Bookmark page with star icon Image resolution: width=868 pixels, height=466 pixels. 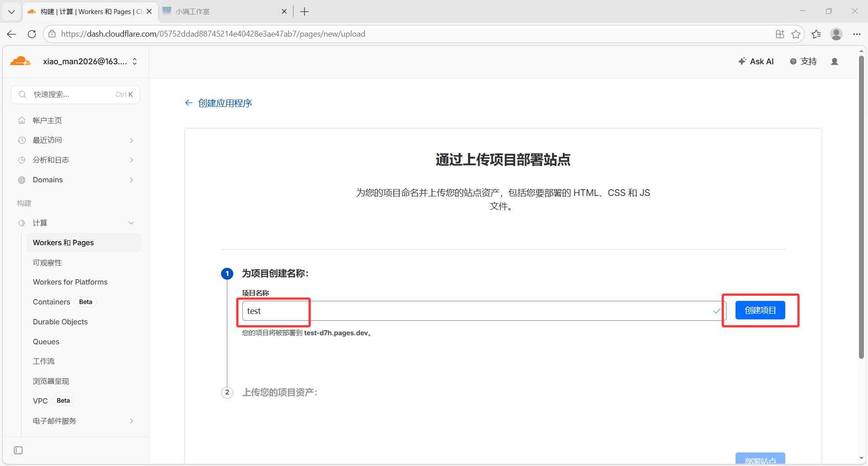tap(796, 34)
